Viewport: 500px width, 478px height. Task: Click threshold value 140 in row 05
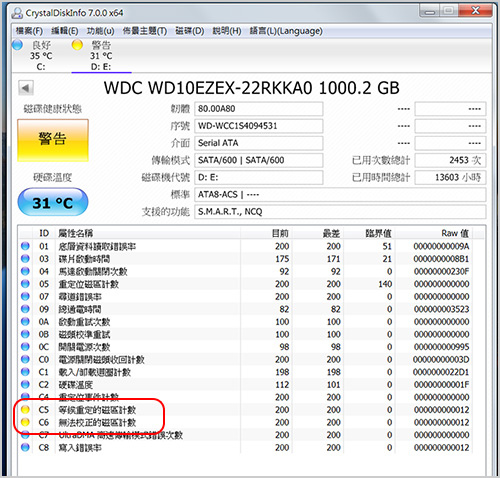385,284
